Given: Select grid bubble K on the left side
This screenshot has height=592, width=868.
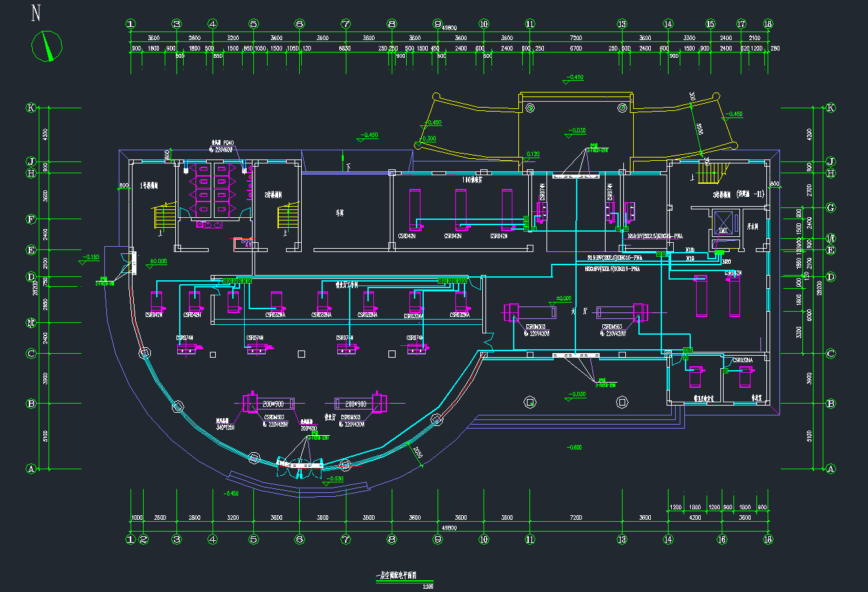Looking at the screenshot, I should (x=30, y=108).
